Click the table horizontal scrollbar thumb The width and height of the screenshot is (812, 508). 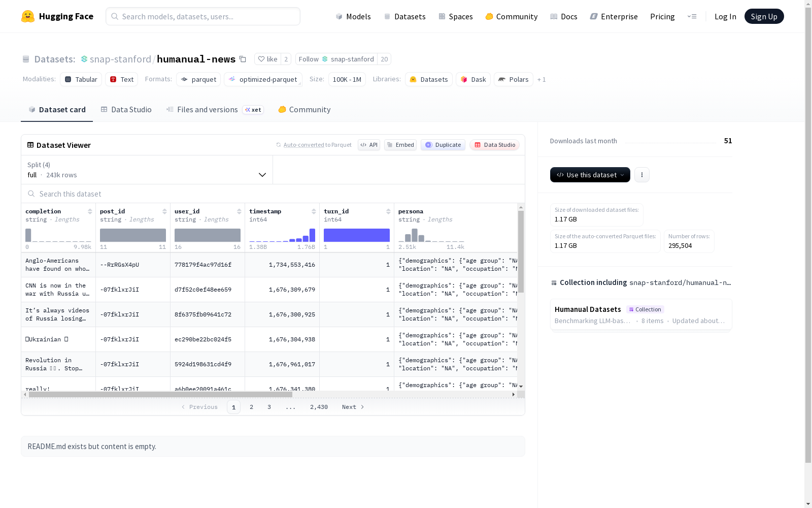click(160, 394)
